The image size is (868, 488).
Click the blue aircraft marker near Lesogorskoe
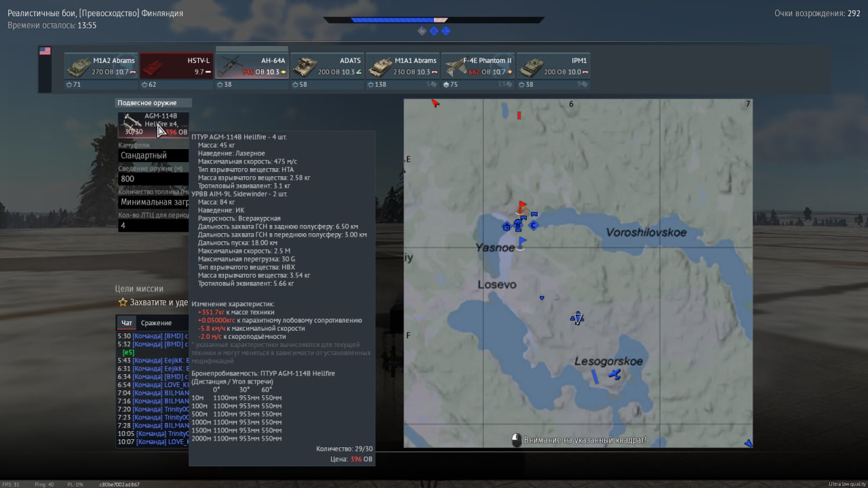pyautogui.click(x=614, y=374)
